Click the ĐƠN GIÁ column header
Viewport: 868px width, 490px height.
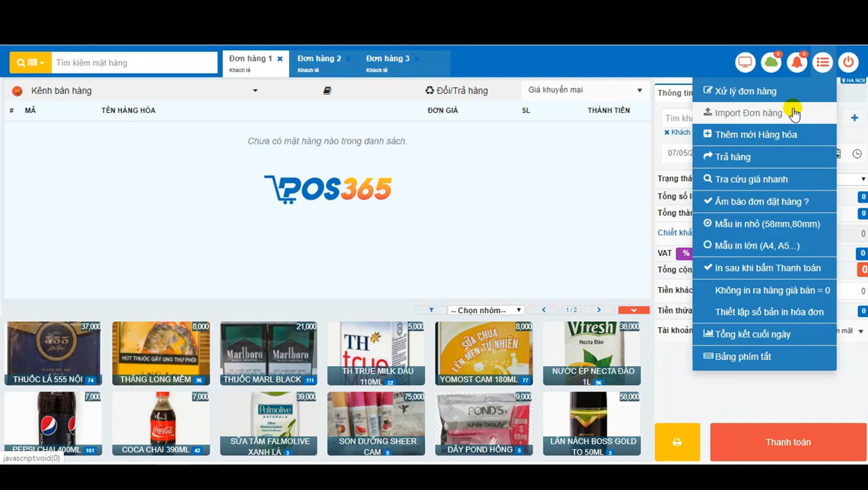tap(443, 110)
